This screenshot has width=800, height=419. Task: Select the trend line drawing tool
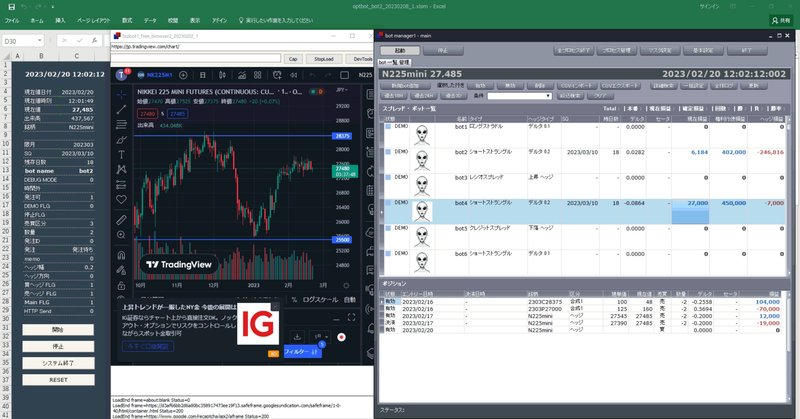point(121,109)
